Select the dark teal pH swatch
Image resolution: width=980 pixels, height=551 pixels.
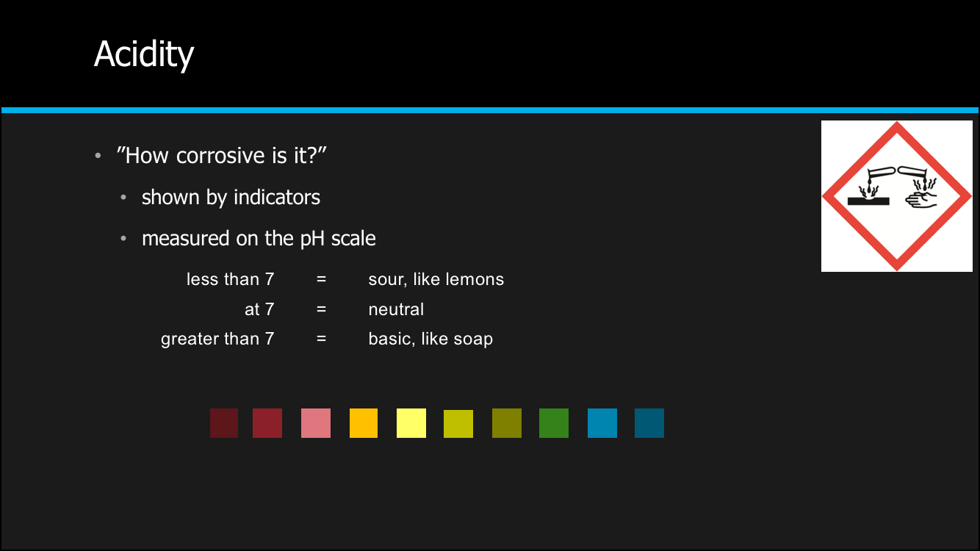(649, 423)
